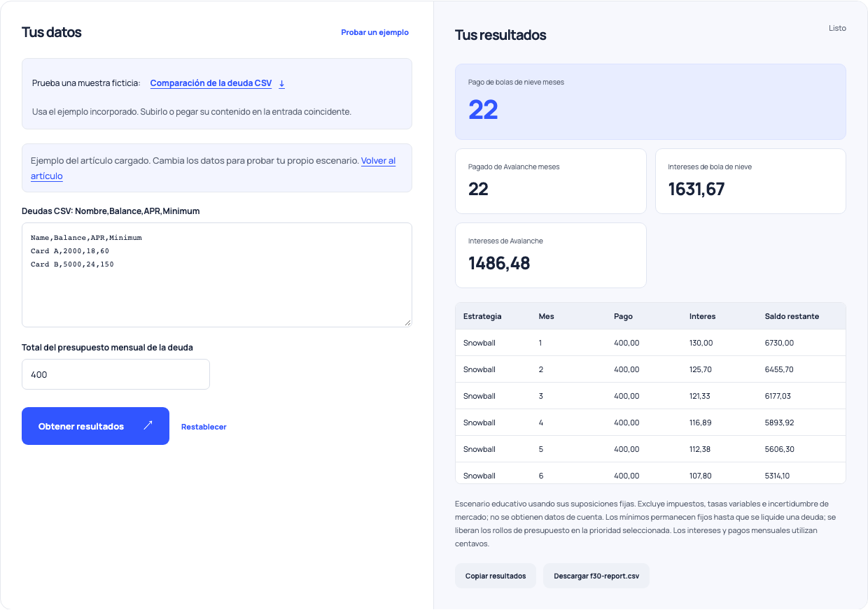This screenshot has width=868, height=610.
Task: Click the Total del presupuesto mensual label
Action: coord(107,347)
